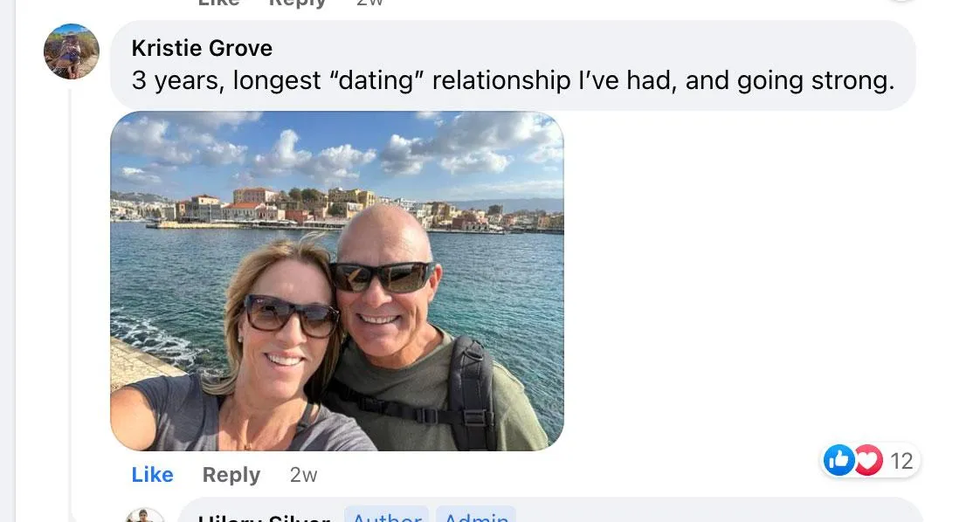Click Hilary Silver's gray reply bubble
This screenshot has width=980, height=522.
pos(699,512)
